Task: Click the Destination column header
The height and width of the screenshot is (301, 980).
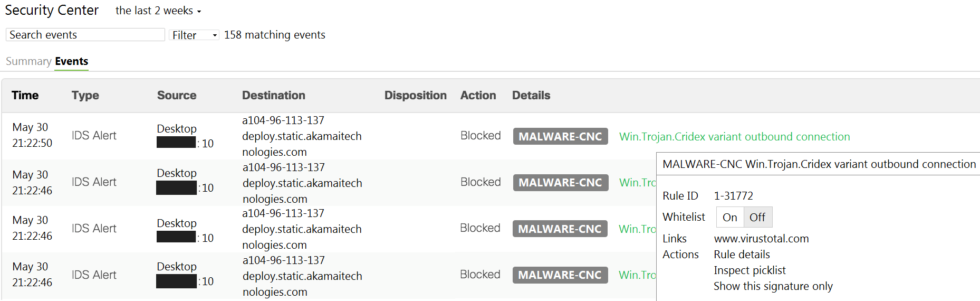Action: pos(274,96)
